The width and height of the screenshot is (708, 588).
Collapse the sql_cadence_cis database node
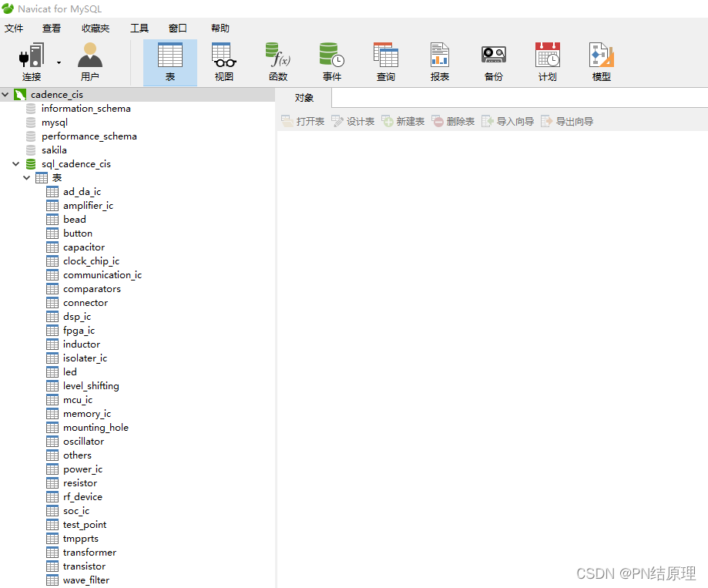tap(16, 164)
